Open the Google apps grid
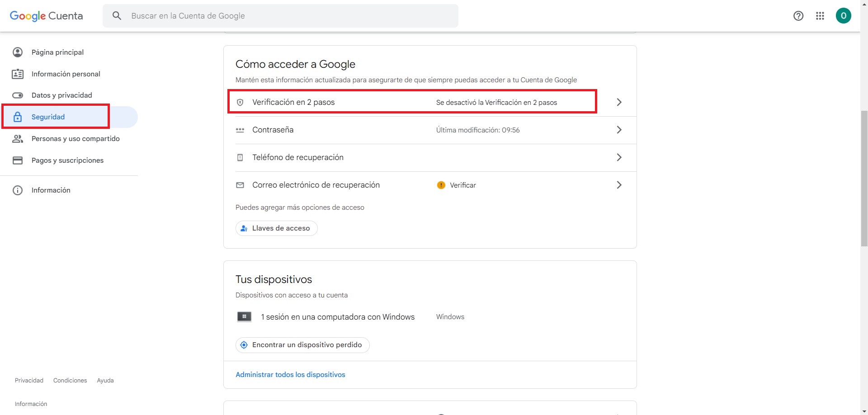868x415 pixels. (x=820, y=16)
